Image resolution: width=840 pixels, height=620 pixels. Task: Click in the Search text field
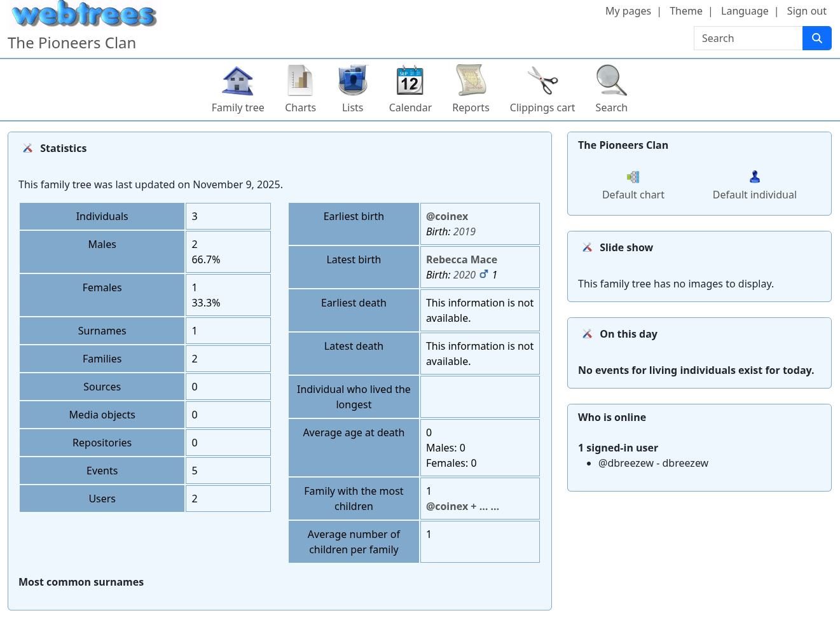[x=748, y=38]
